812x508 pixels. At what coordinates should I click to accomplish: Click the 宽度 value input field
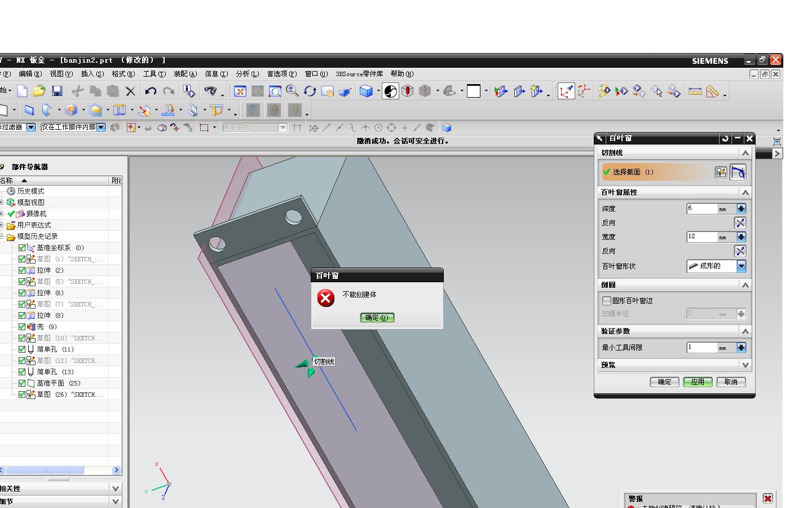pyautogui.click(x=701, y=237)
